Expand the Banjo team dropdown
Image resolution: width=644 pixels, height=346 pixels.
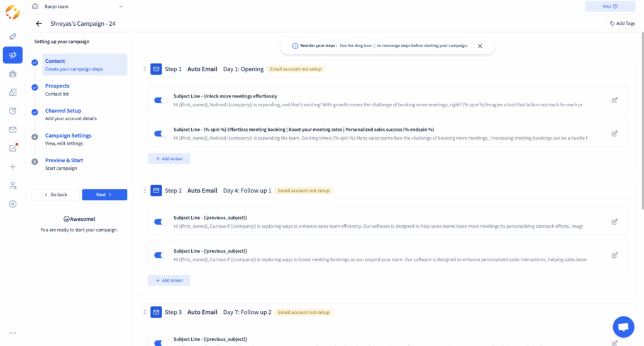tap(120, 6)
